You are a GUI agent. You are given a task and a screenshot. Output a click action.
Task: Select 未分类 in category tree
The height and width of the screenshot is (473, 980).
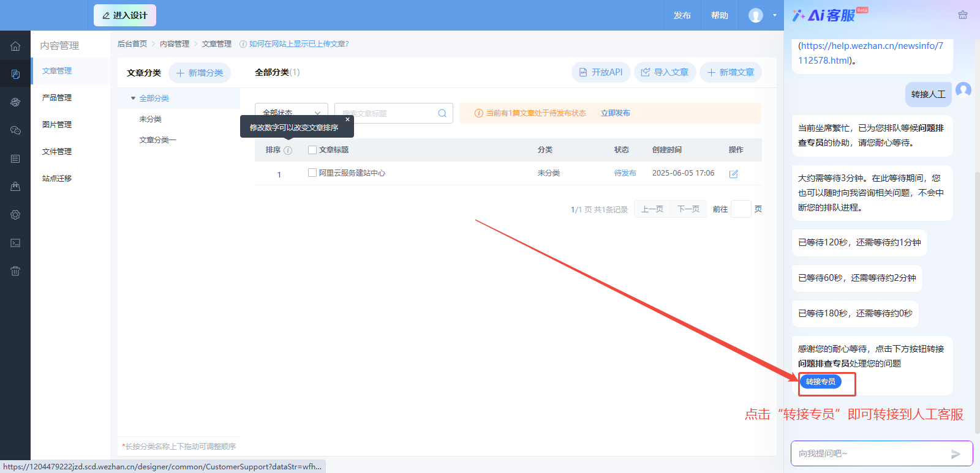150,119
